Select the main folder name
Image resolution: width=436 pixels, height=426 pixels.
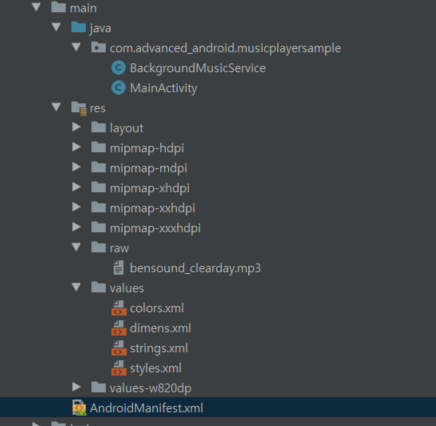(x=83, y=8)
